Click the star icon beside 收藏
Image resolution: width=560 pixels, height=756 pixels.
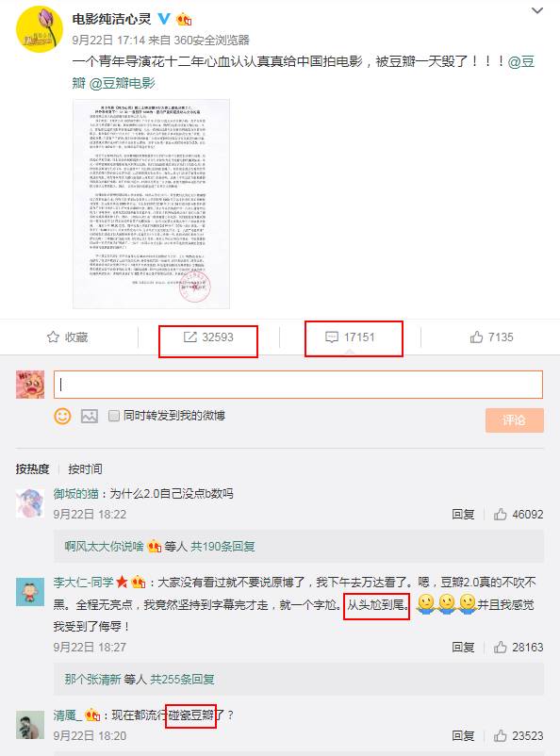(x=53, y=337)
